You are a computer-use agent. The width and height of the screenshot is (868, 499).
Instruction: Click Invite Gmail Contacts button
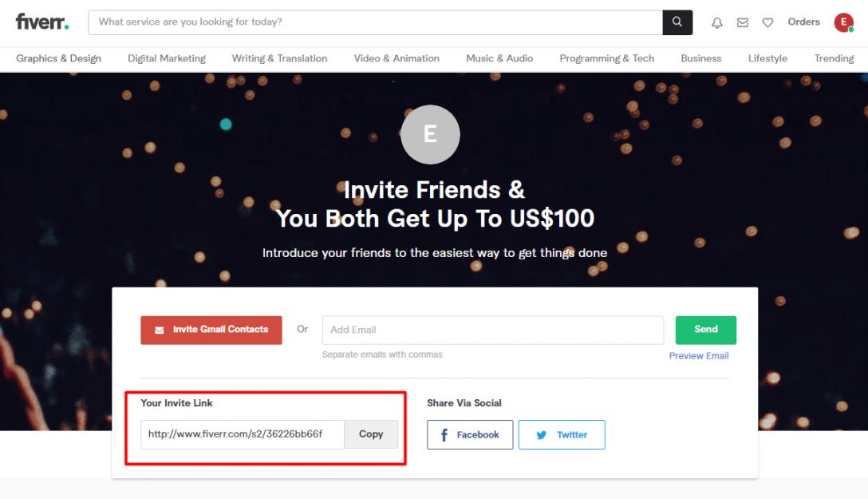click(211, 330)
